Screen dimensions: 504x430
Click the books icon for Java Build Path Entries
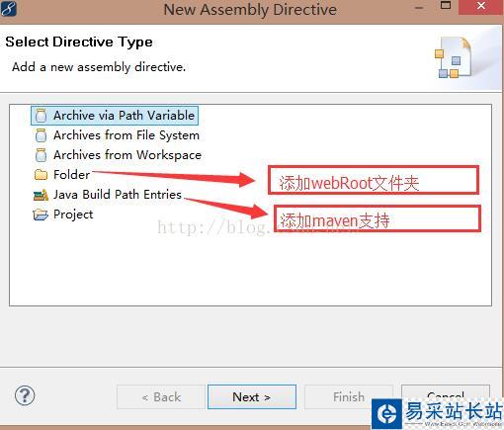41,195
